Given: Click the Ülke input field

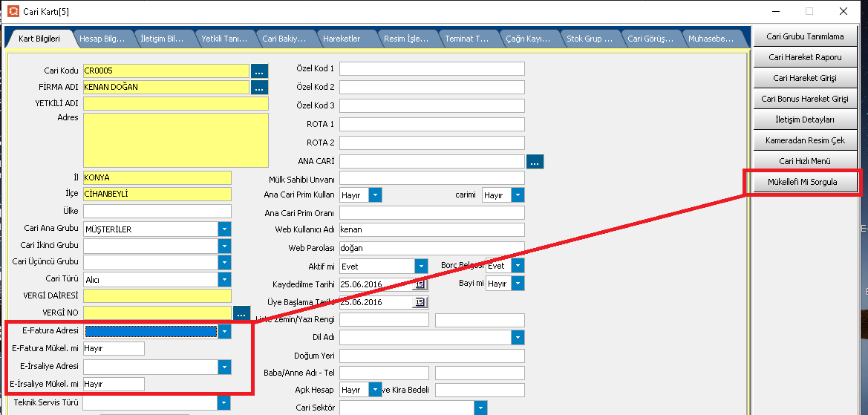Looking at the screenshot, I should coord(157,212).
